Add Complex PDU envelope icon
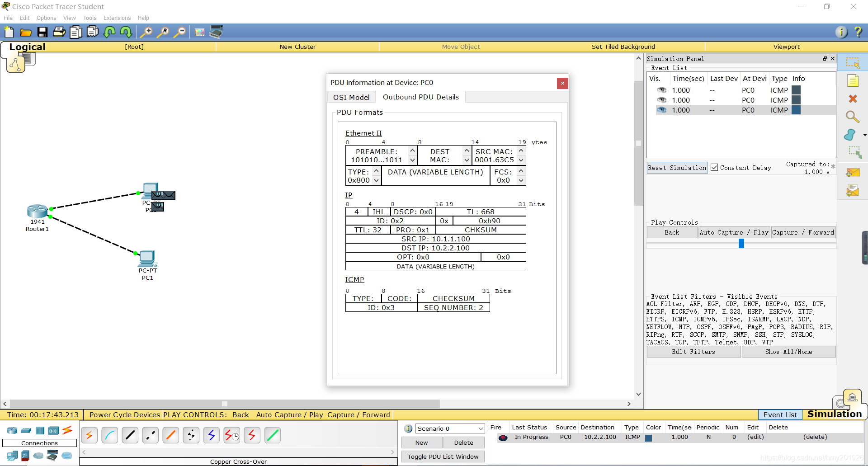 (853, 190)
